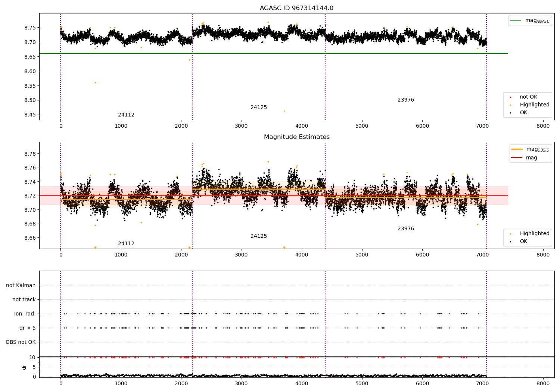Click the 'not OK' legend entry
Image resolution: width=560 pixels, height=392 pixels.
pyautogui.click(x=528, y=97)
